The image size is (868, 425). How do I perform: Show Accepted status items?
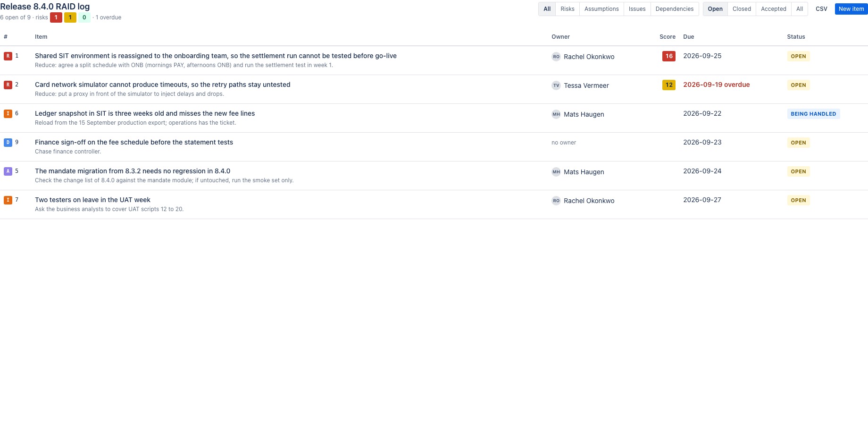774,9
